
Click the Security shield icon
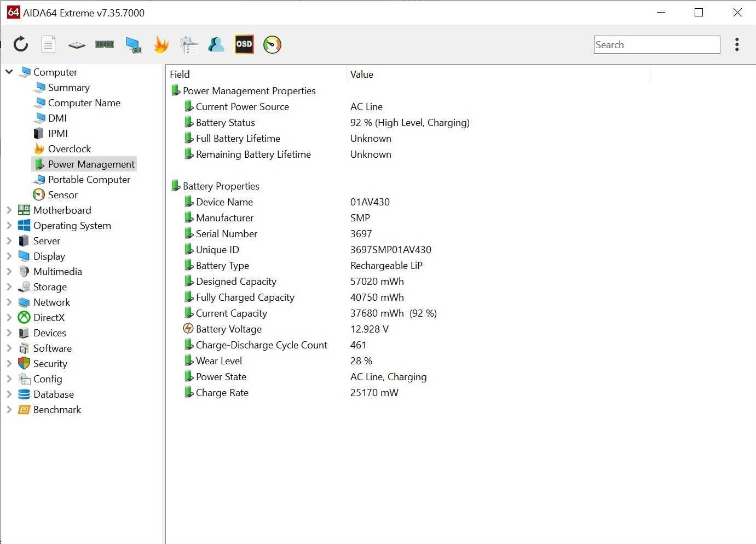pos(24,363)
